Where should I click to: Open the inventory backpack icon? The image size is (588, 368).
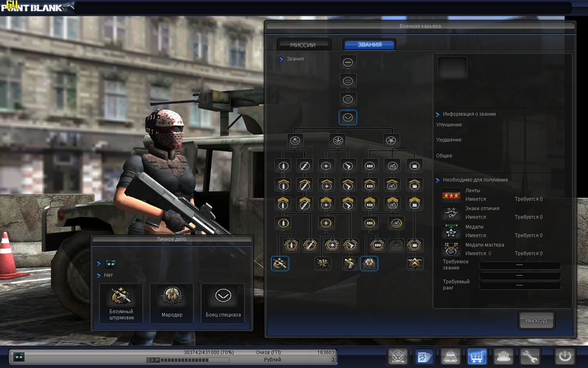(x=450, y=357)
